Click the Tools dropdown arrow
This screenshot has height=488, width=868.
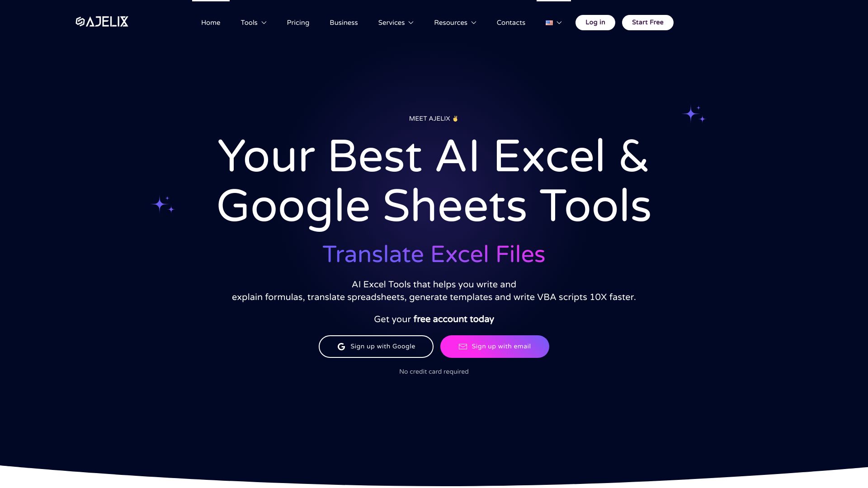coord(264,23)
